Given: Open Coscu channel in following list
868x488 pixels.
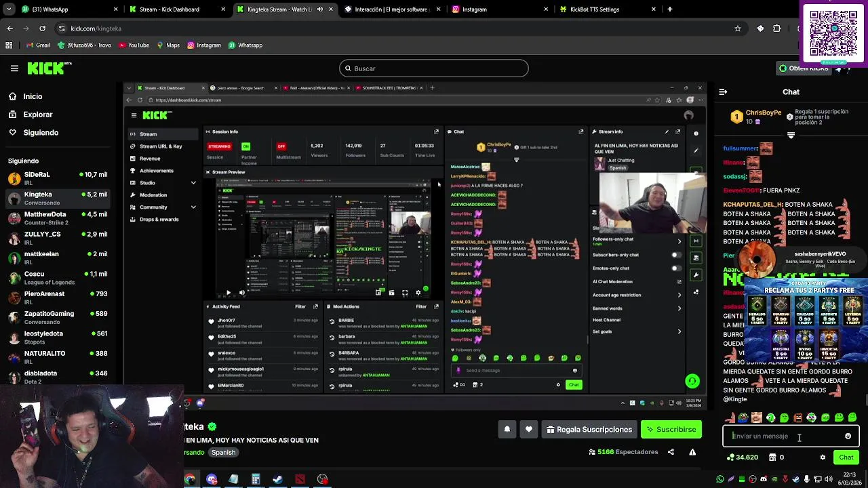Looking at the screenshot, I should [58, 278].
